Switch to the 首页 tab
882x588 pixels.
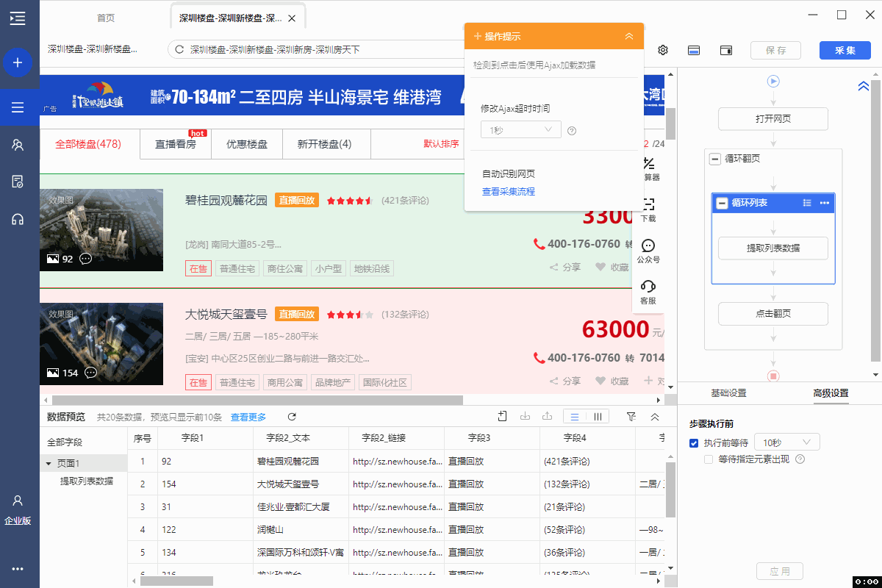click(x=106, y=18)
